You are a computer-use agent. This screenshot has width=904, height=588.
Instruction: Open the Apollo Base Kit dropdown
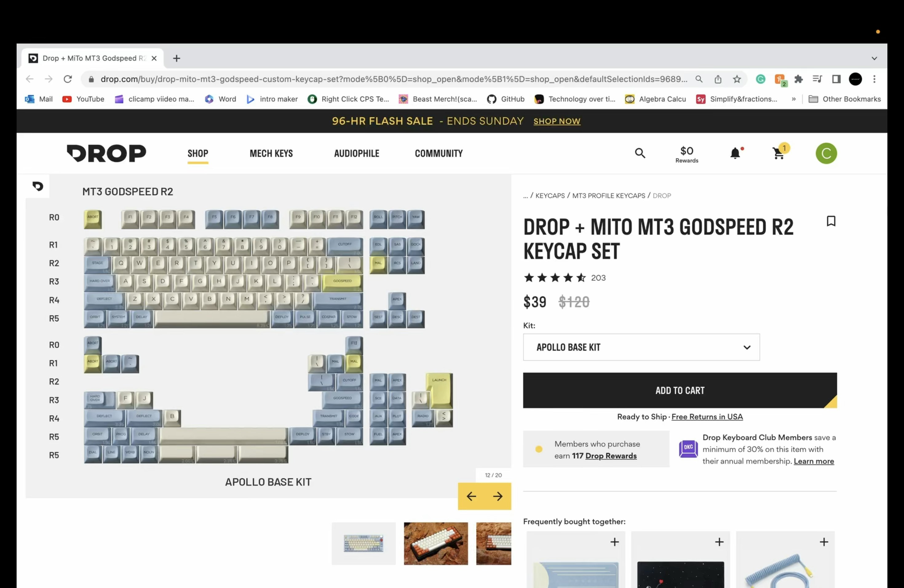click(641, 347)
